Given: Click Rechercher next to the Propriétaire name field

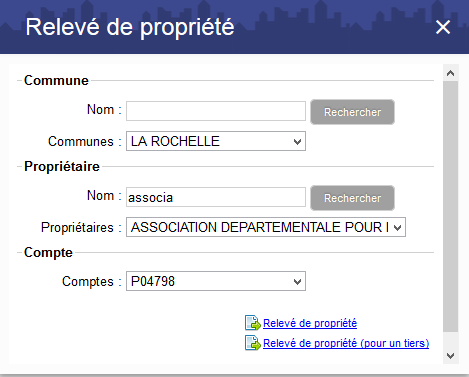Looking at the screenshot, I should pyautogui.click(x=352, y=198).
